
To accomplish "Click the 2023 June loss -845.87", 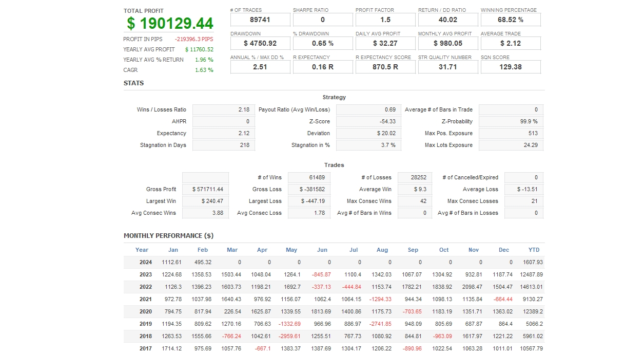I will [x=321, y=274].
